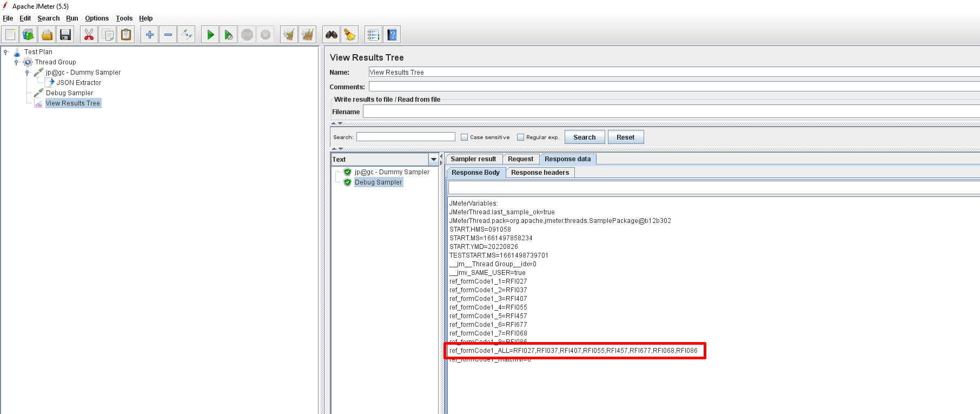Click the START.YMD=20220826 line
Viewport: 980px width, 414px height.
484,247
